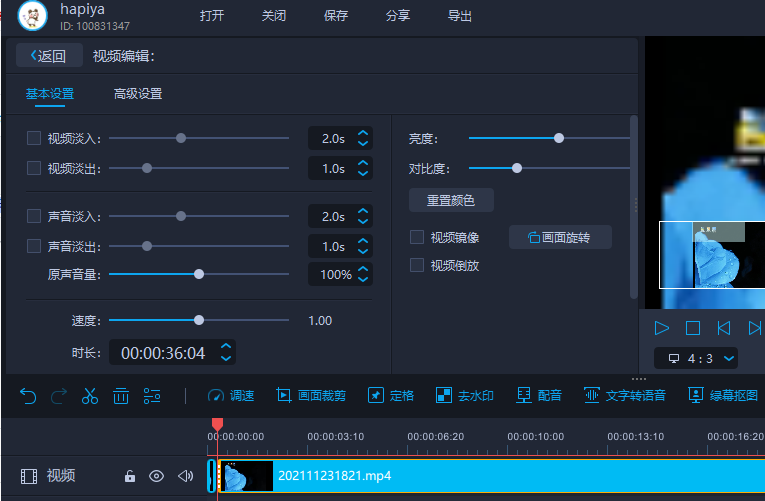Check the 视频倒放 reverse checkbox
The width and height of the screenshot is (765, 501).
pyautogui.click(x=417, y=265)
